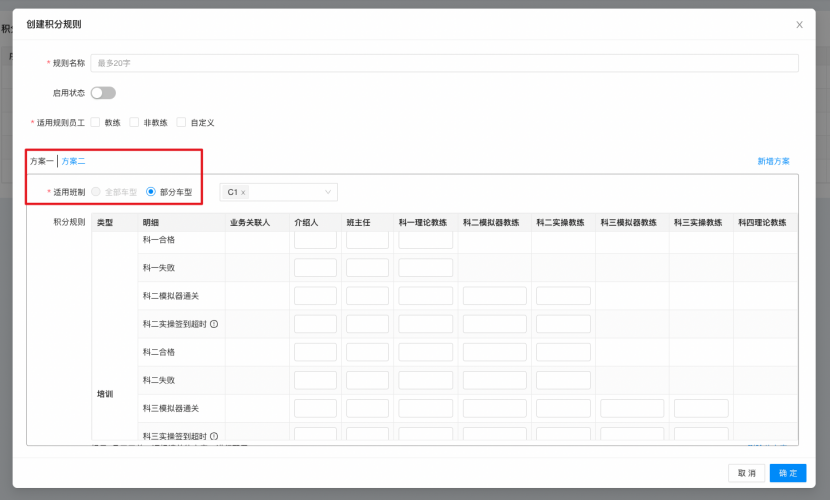Click 科二模拟器教练 input in 科二失败 row
The width and height of the screenshot is (831, 501).
pos(494,380)
